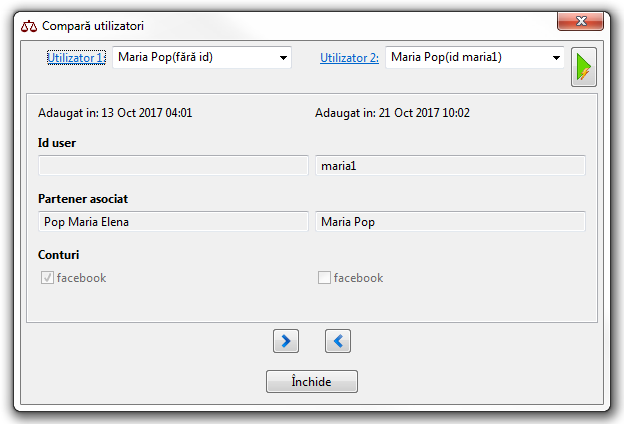Click the Partener asociat section label

83,199
